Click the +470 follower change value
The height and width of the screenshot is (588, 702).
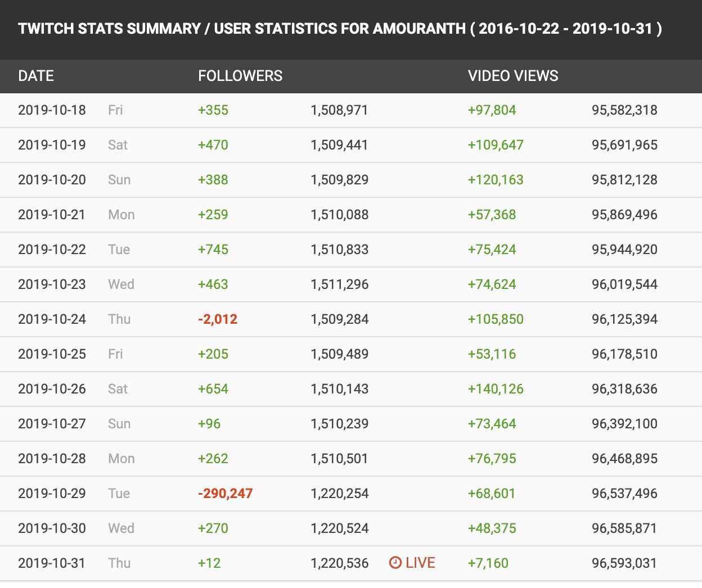pyautogui.click(x=213, y=145)
